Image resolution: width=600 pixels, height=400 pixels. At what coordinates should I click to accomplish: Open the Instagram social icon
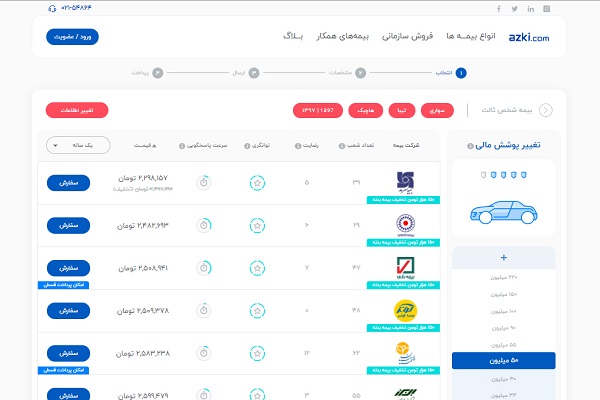click(547, 9)
